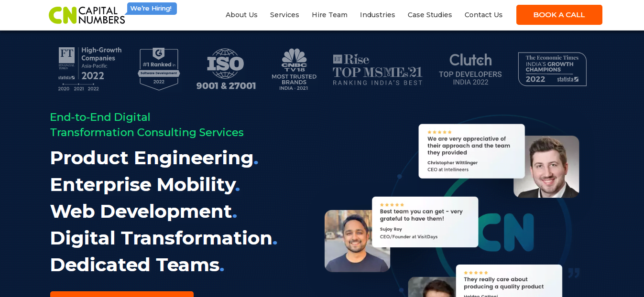Click the FT High-Growth Companies 2022 badge
This screenshot has height=297, width=644.
coord(90,69)
